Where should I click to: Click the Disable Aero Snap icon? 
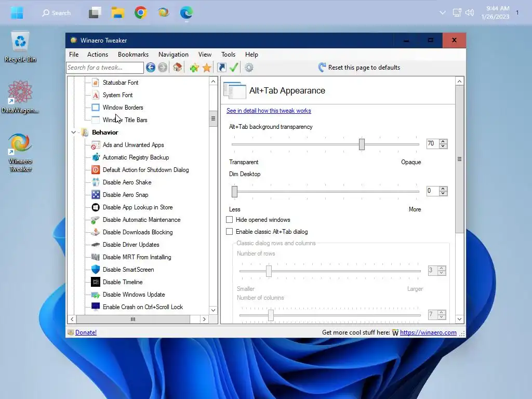click(96, 195)
